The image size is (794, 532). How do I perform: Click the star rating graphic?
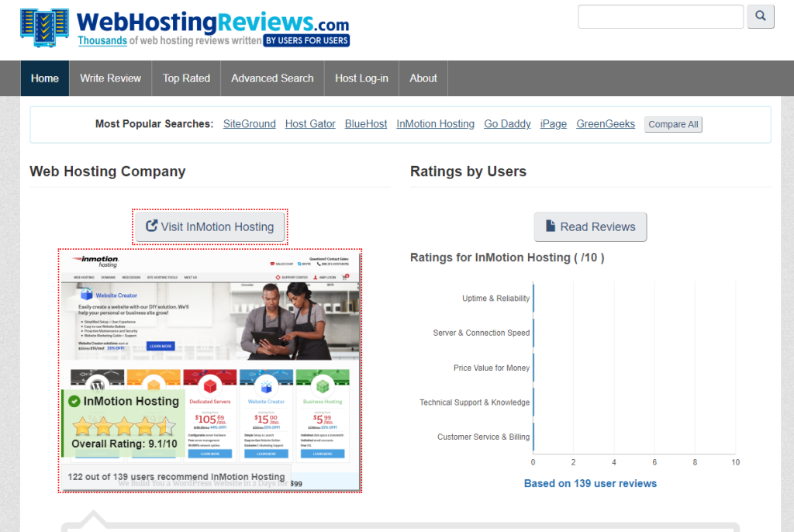point(123,426)
